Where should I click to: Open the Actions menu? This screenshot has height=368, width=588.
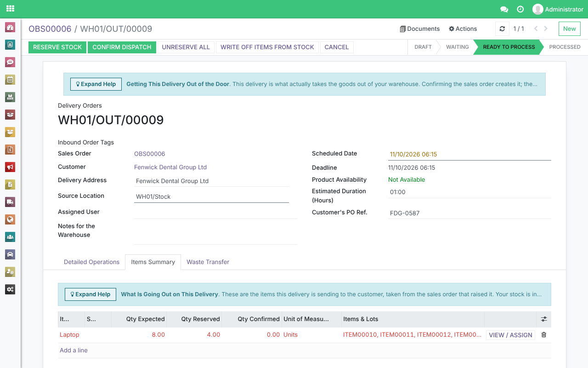pyautogui.click(x=463, y=29)
